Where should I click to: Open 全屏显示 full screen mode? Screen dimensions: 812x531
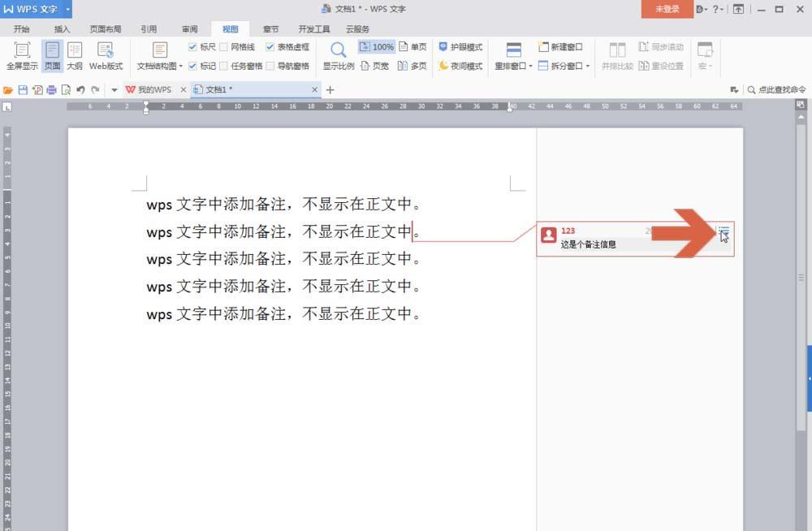[x=21, y=55]
